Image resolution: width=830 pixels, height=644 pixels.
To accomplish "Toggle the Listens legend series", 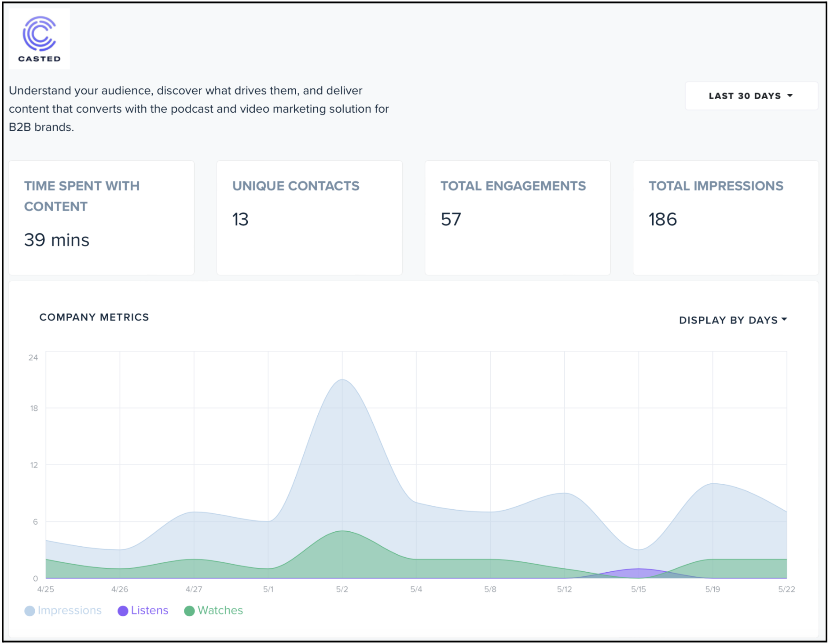I will click(x=143, y=611).
